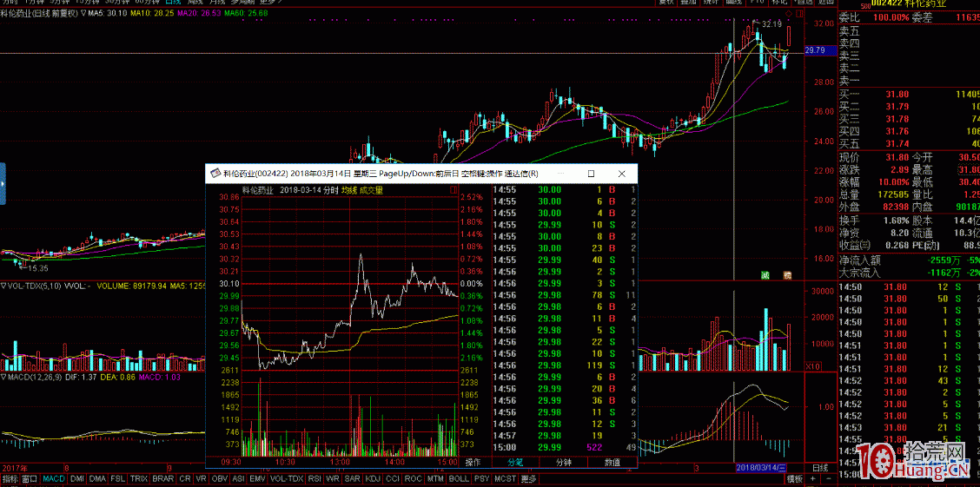Maximize the 科伦药业 intraday popup window
980x487 pixels.
pyautogui.click(x=592, y=174)
